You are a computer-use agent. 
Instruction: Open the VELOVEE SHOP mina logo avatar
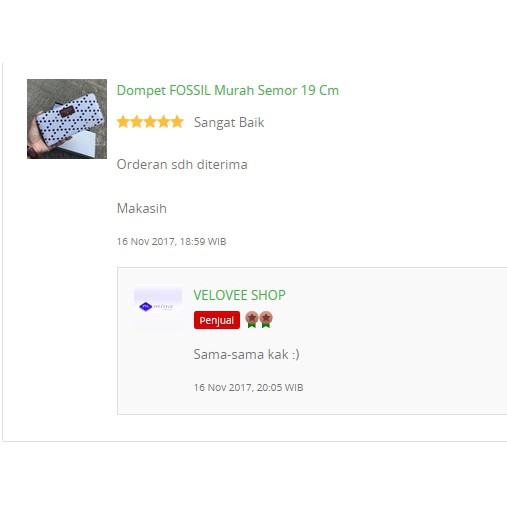[x=158, y=307]
